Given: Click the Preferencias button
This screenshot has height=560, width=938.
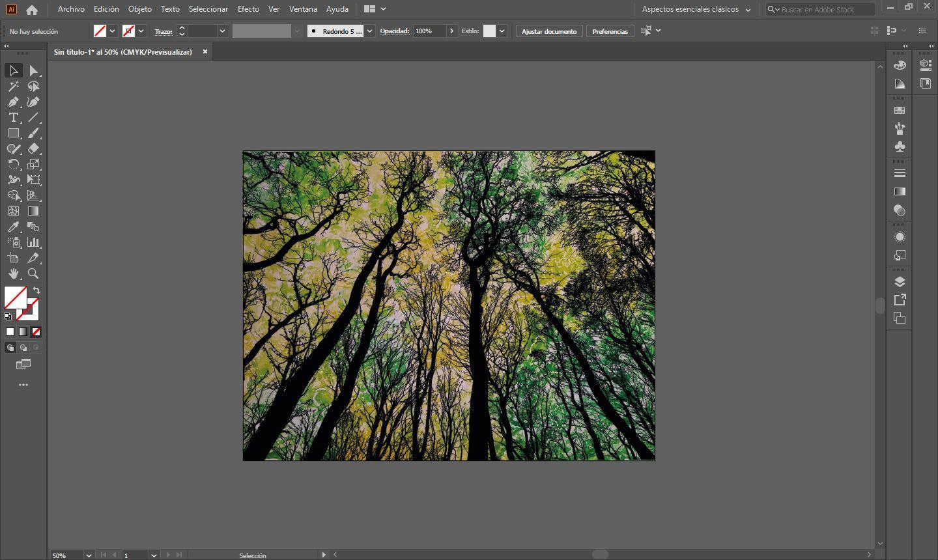Looking at the screenshot, I should [x=610, y=31].
